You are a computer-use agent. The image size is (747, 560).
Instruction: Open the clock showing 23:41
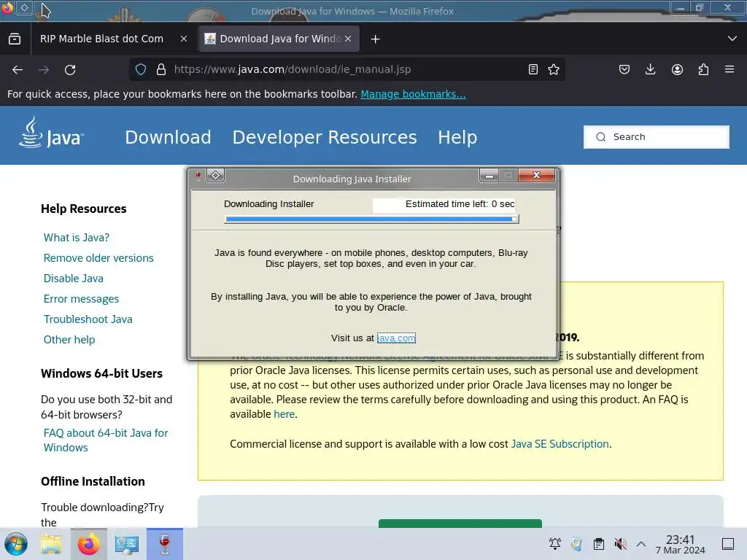pyautogui.click(x=681, y=544)
